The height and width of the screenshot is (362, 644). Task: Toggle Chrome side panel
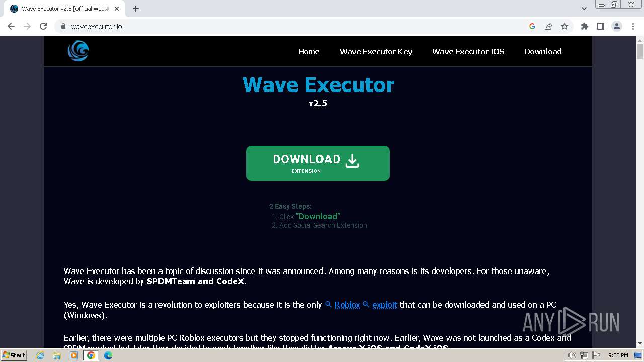coord(601,26)
